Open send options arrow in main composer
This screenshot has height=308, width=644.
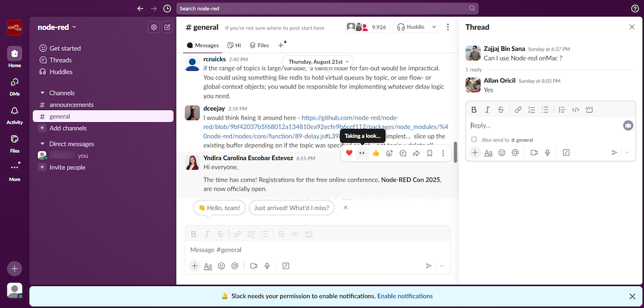pos(442,266)
